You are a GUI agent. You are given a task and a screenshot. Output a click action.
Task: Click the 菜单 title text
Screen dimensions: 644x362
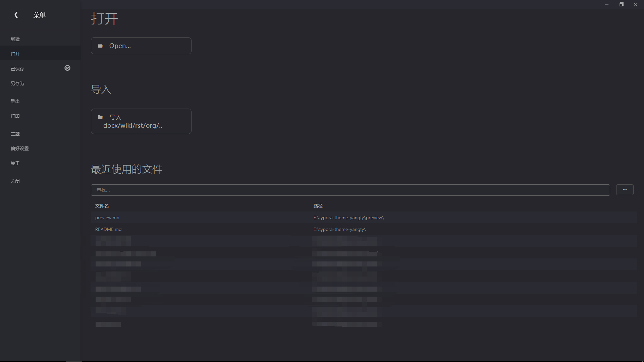[40, 15]
